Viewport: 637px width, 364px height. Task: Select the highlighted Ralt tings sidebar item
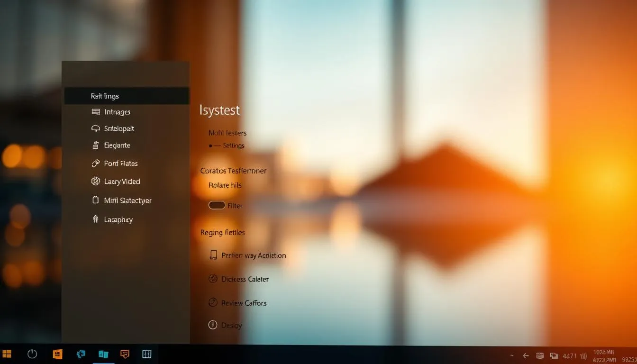[126, 96]
